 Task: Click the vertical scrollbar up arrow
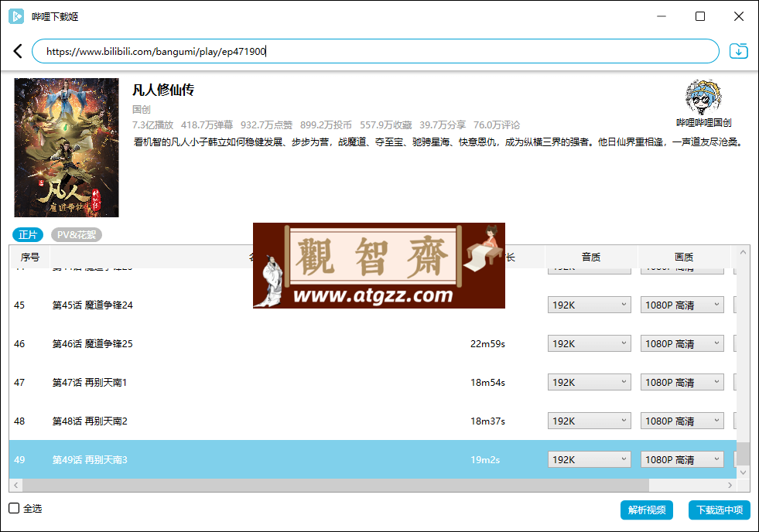743,252
